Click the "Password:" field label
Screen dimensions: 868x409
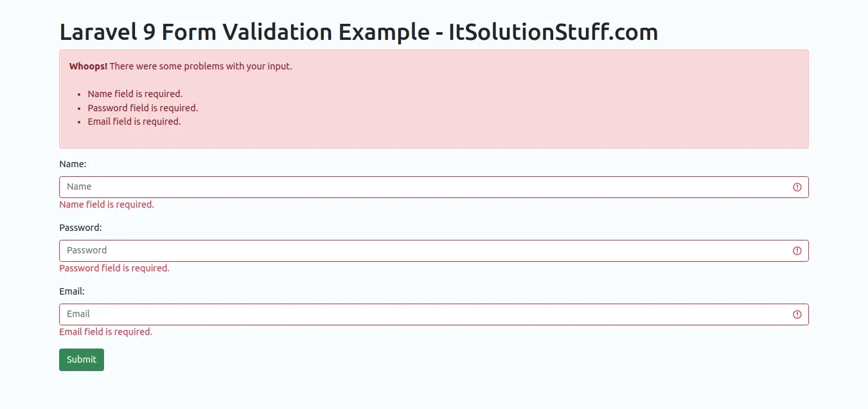pos(80,228)
